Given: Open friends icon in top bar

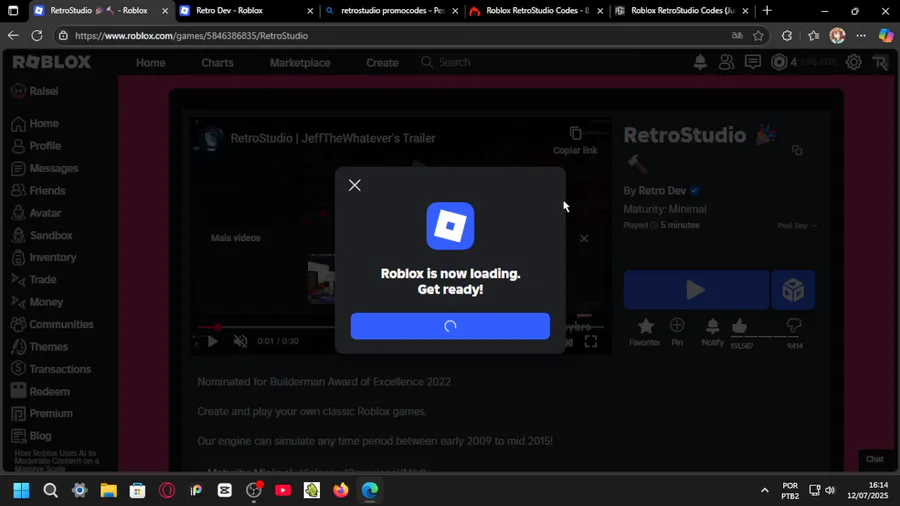Looking at the screenshot, I should [x=726, y=62].
